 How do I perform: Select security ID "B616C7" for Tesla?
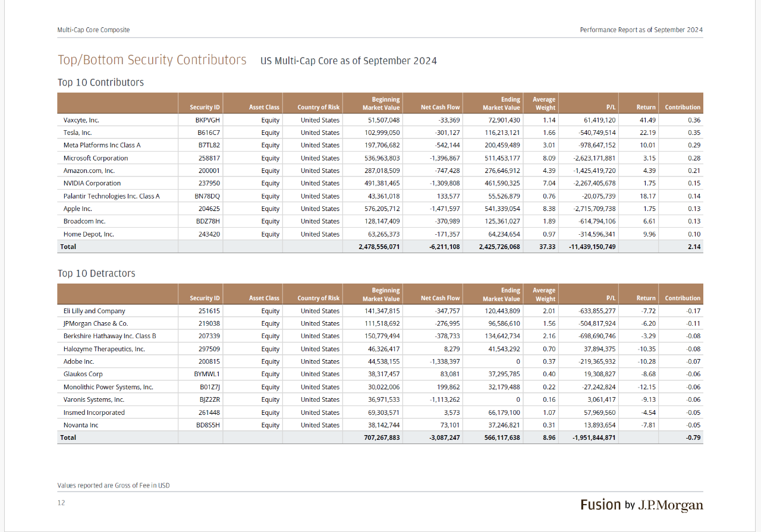pyautogui.click(x=209, y=133)
